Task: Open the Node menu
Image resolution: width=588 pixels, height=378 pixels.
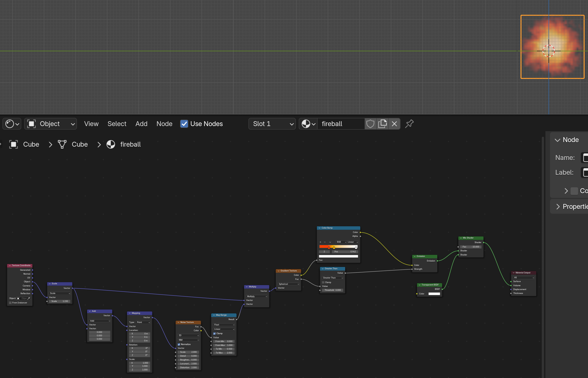Action: (164, 124)
